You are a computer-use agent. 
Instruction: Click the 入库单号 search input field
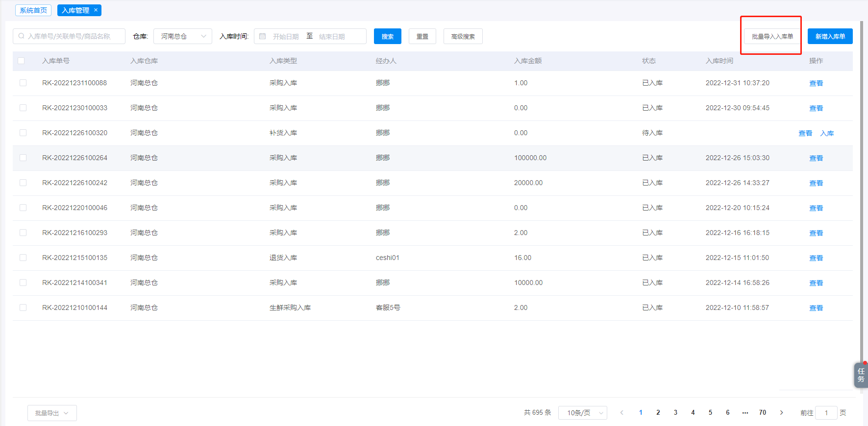click(x=74, y=36)
